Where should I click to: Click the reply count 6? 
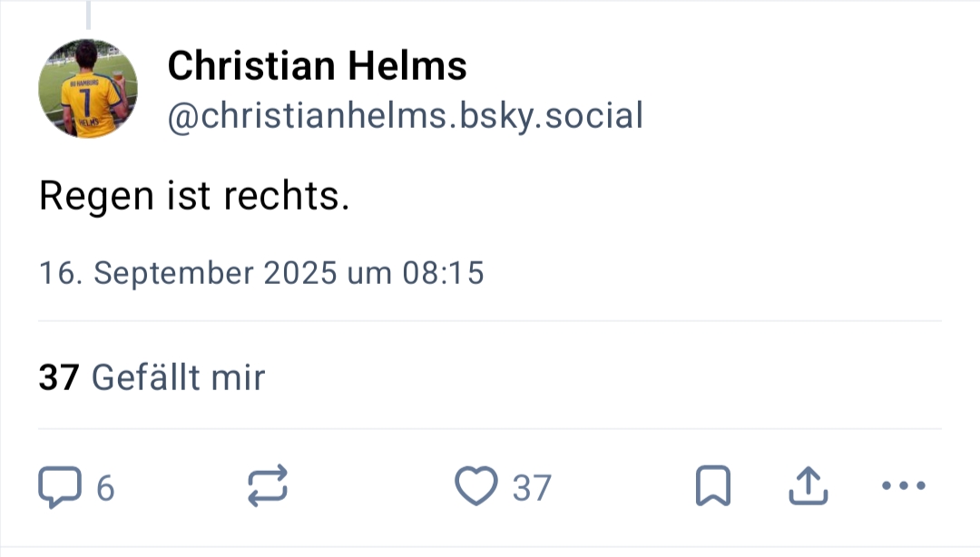pyautogui.click(x=105, y=489)
